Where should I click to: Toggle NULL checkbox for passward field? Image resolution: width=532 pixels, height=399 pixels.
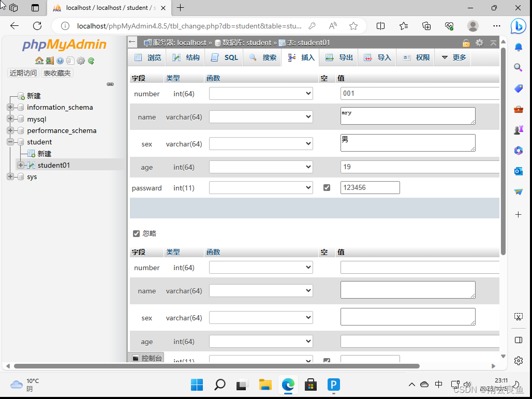327,187
